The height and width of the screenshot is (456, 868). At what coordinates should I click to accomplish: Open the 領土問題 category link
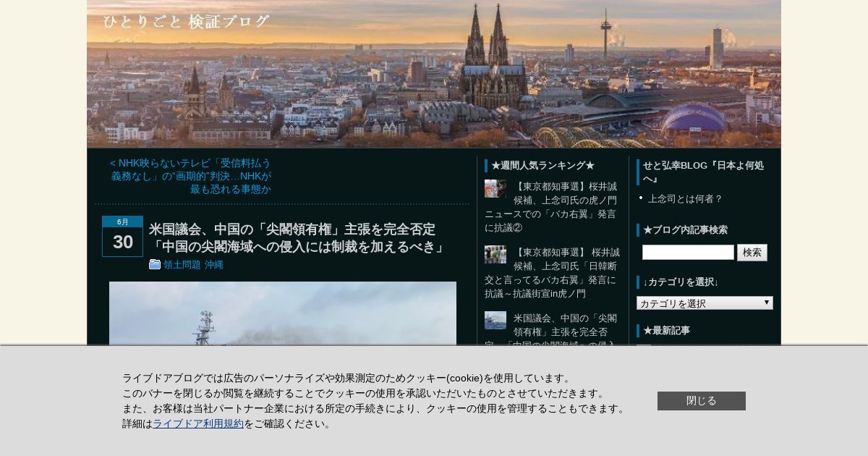(x=182, y=265)
